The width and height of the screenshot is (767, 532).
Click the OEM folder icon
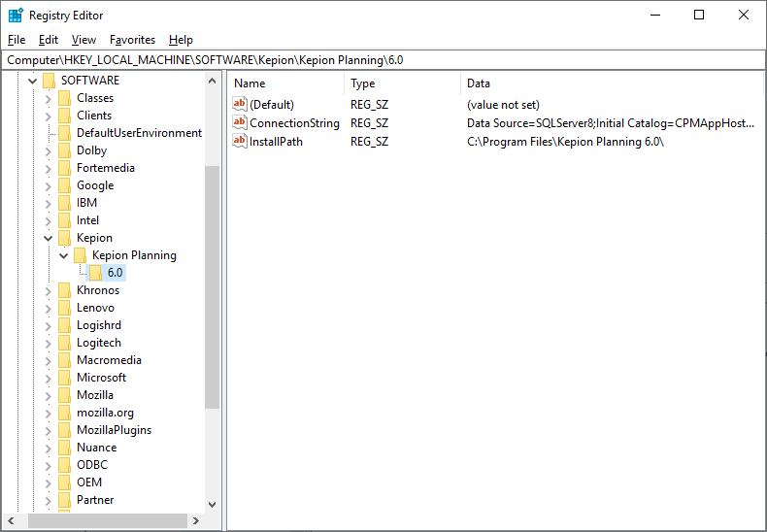tap(65, 482)
